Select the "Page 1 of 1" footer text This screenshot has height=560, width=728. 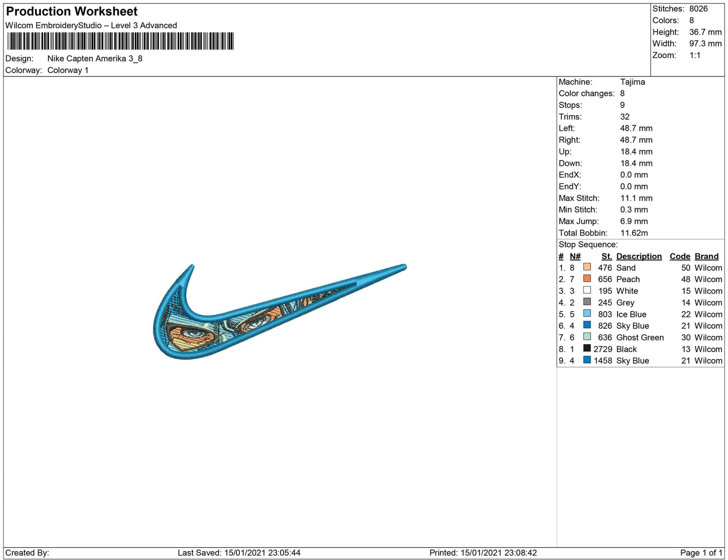701,553
